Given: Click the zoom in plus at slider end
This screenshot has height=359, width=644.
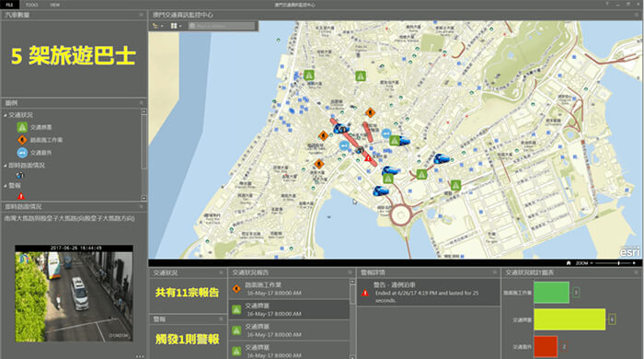Looking at the screenshot, I should (634, 263).
